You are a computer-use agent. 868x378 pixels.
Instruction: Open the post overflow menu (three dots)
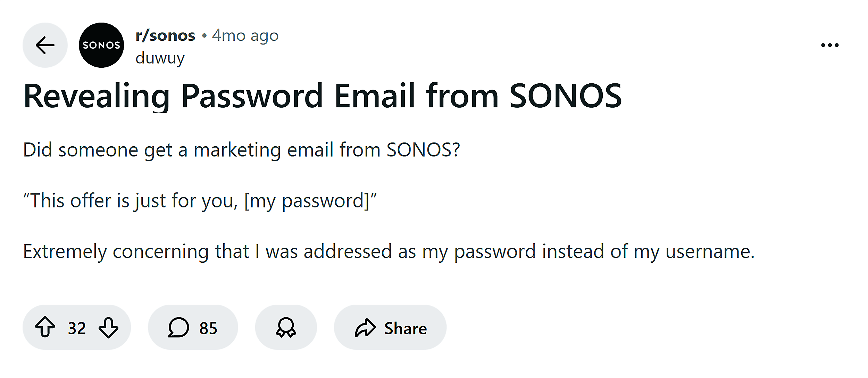coord(831,44)
